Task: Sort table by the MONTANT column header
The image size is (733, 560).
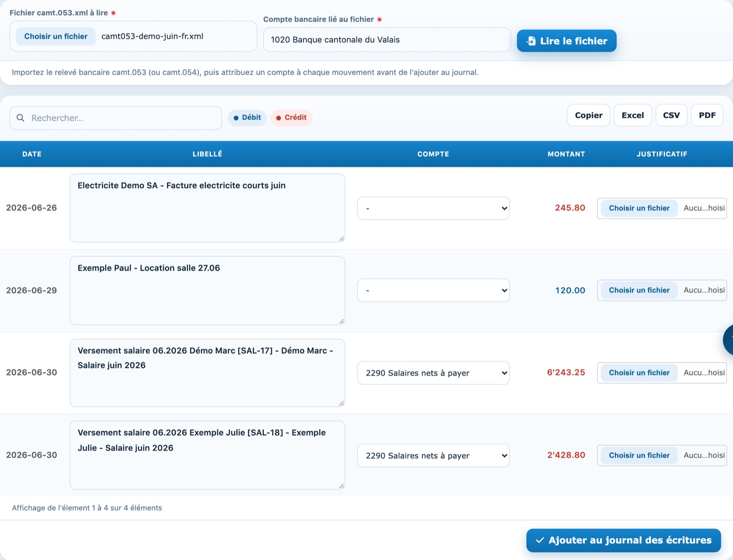Action: (x=566, y=154)
